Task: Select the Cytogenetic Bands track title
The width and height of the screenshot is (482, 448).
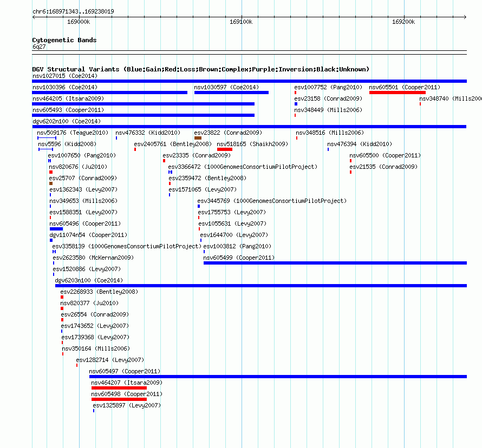Action: [x=64, y=40]
